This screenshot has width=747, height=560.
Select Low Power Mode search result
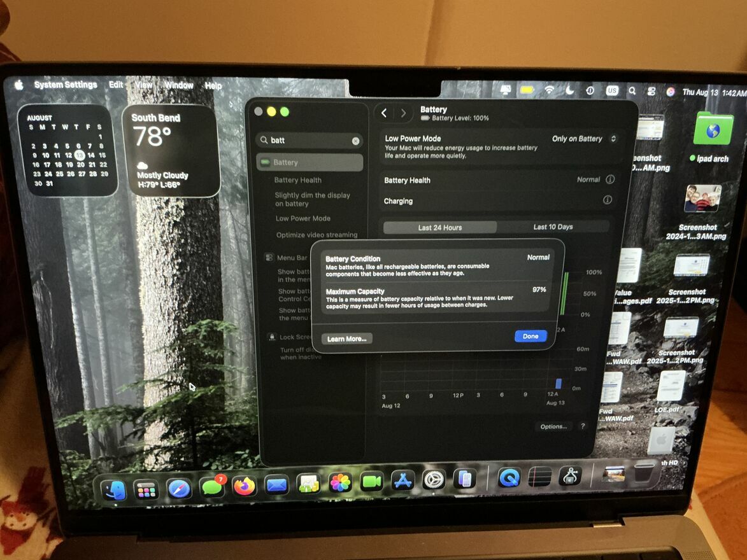(303, 218)
